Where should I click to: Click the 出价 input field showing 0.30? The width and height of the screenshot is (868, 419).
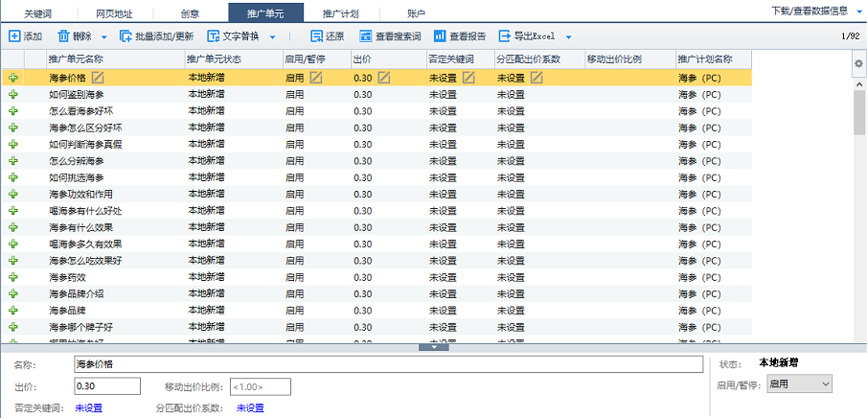point(107,386)
